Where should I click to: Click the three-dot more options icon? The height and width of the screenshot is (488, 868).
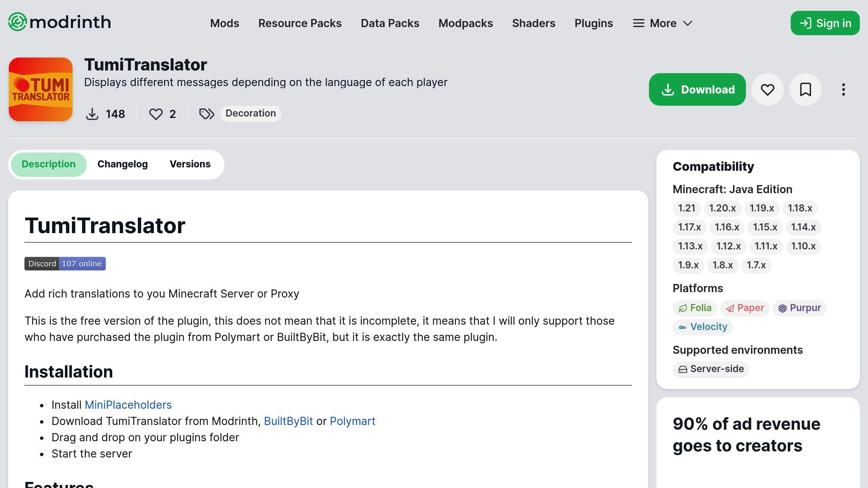pos(843,89)
